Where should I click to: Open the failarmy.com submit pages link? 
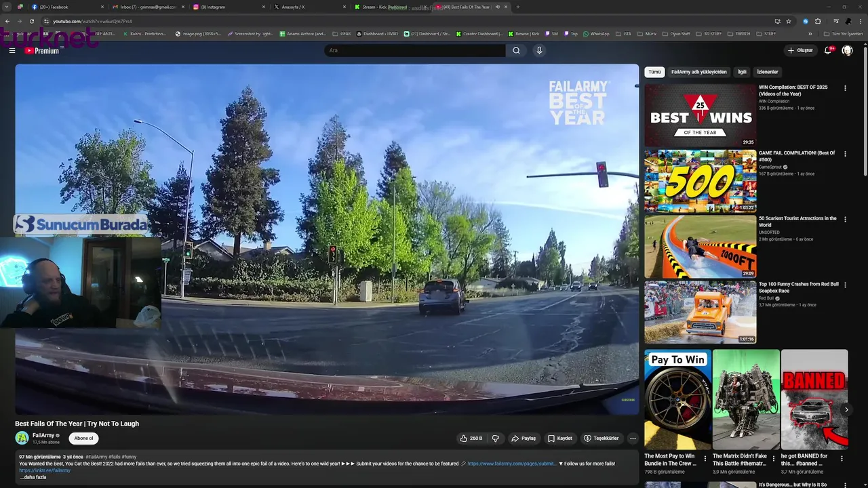click(x=511, y=464)
